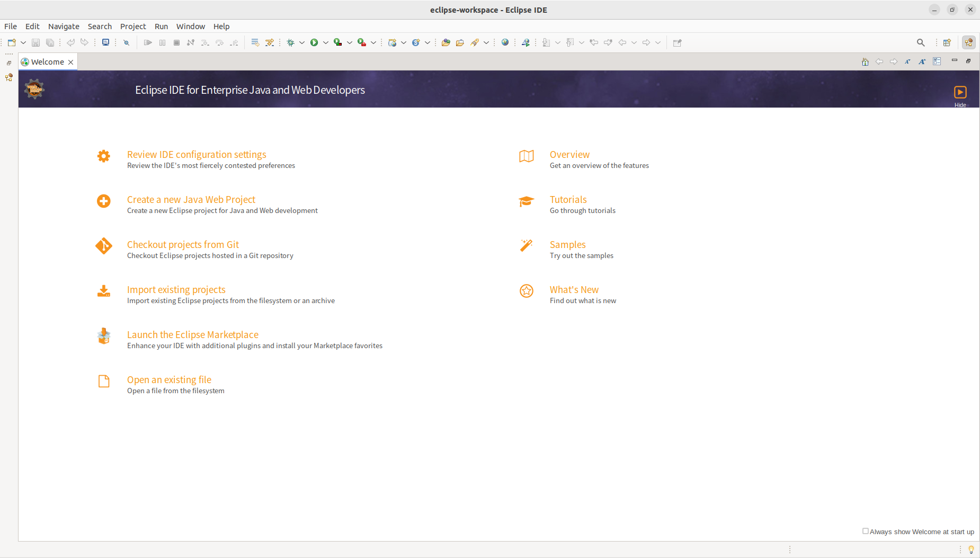This screenshot has width=980, height=558.
Task: Click the Debug bug icon
Action: tap(291, 42)
